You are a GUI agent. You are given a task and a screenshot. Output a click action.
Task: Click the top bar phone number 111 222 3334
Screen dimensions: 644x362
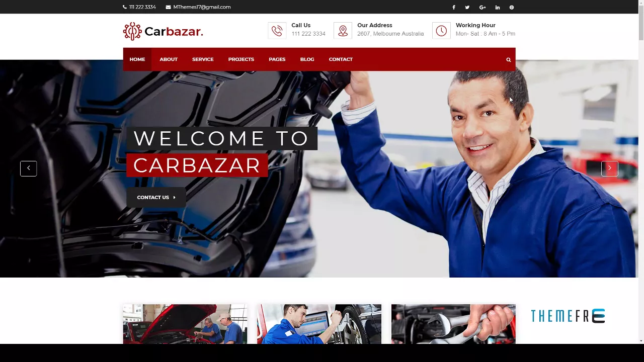142,7
